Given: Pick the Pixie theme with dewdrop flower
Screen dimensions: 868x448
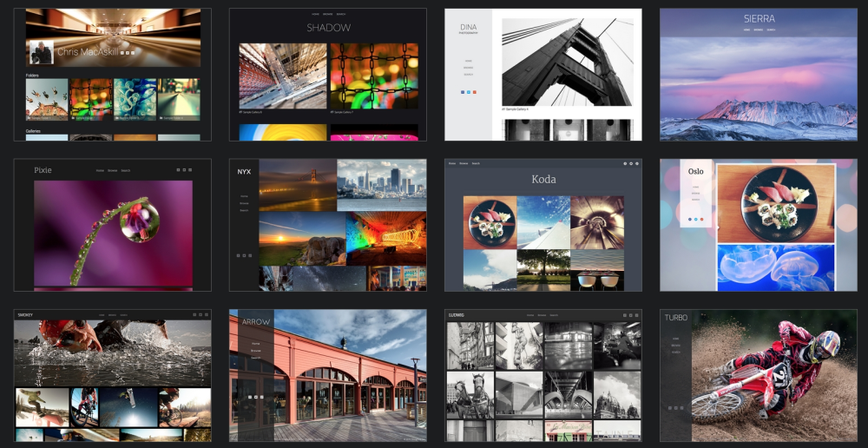Looking at the screenshot, I should (x=112, y=225).
